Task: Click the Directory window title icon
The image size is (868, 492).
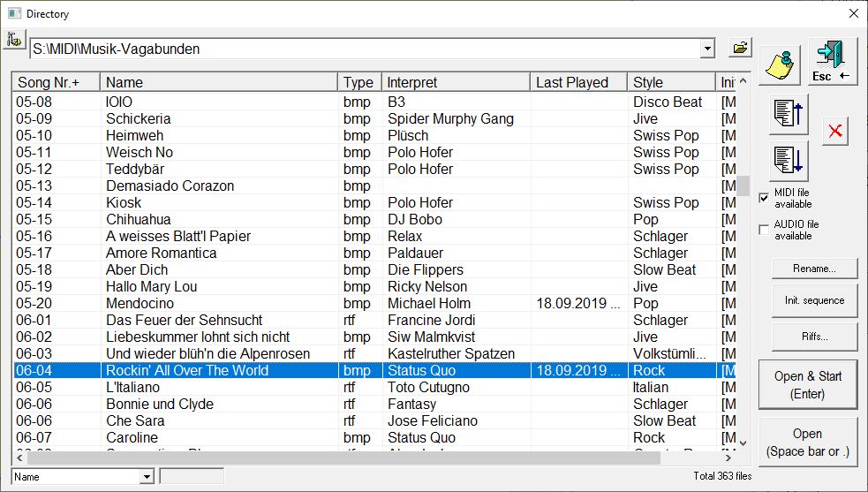Action: pyautogui.click(x=14, y=13)
